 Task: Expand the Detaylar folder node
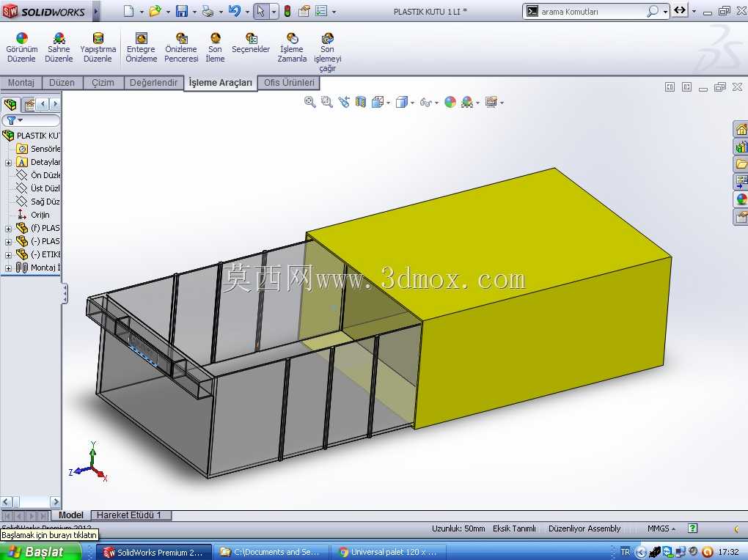tap(8, 163)
